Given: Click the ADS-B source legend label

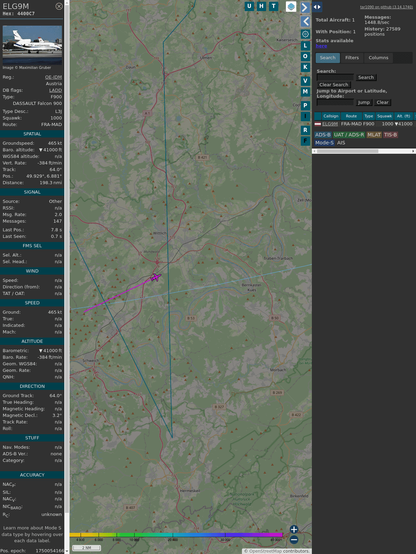Looking at the screenshot, I should click(x=322, y=135).
